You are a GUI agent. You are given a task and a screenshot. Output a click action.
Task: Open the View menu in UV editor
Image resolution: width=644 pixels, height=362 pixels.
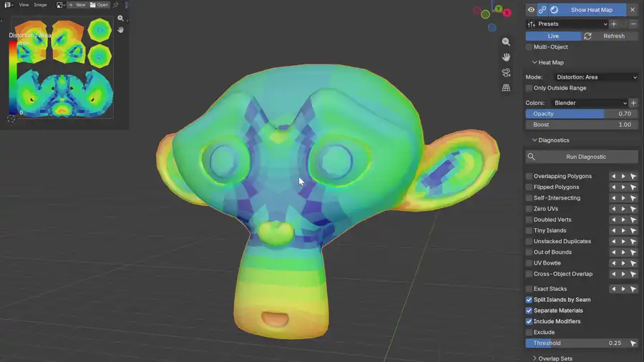coord(24,5)
